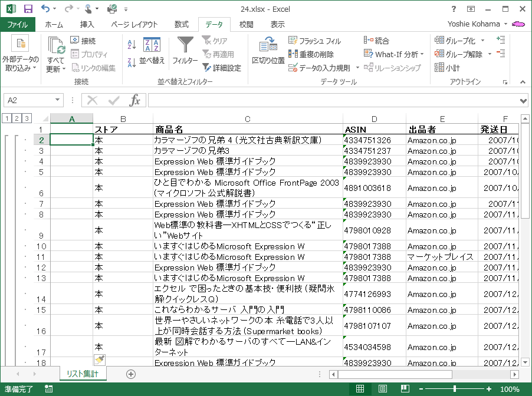This screenshot has height=396, width=532.
Task: Select column C header
Action: [x=248, y=118]
